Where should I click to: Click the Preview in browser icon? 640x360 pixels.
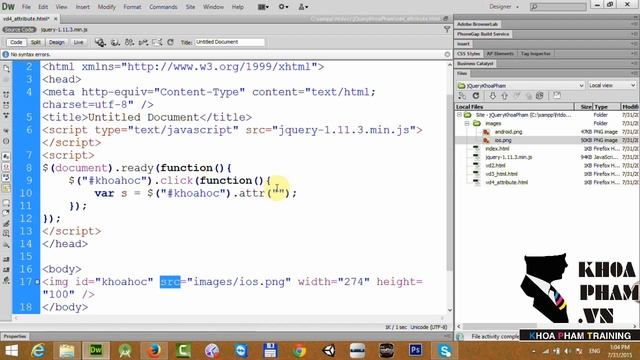click(100, 42)
